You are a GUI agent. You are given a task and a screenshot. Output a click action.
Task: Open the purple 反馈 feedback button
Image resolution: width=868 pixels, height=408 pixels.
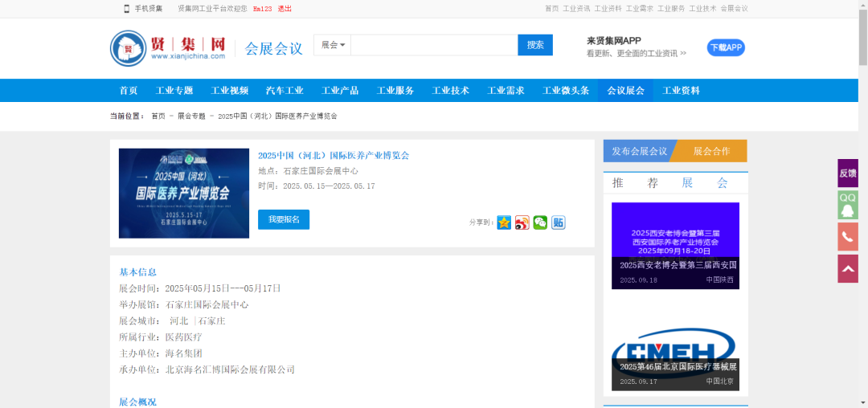tap(848, 173)
